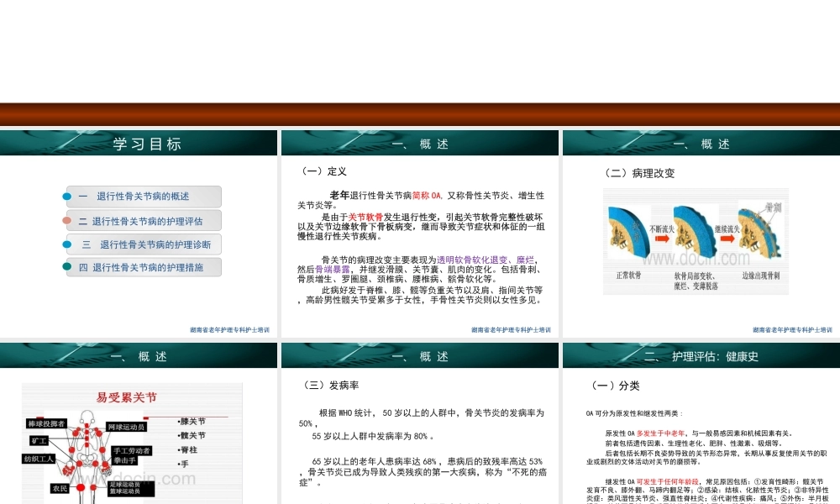
Task: Click the line OA 可分为原发性和继发性两类
Action: tap(635, 413)
